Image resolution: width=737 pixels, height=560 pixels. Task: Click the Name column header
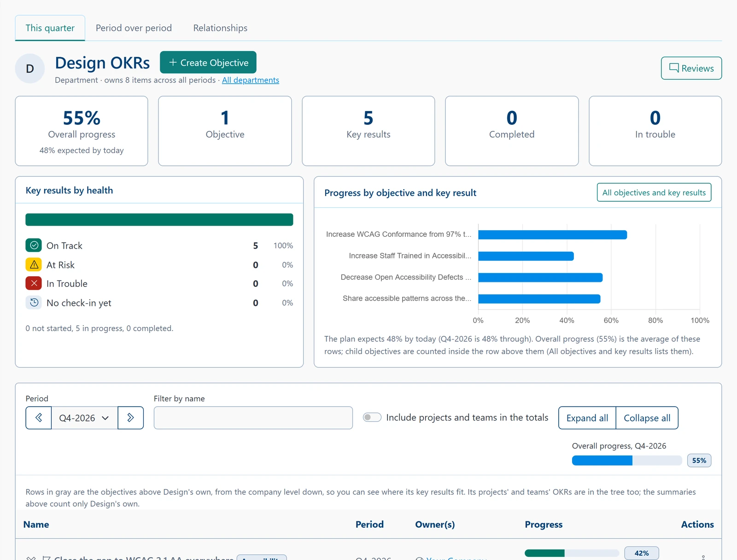pos(36,525)
